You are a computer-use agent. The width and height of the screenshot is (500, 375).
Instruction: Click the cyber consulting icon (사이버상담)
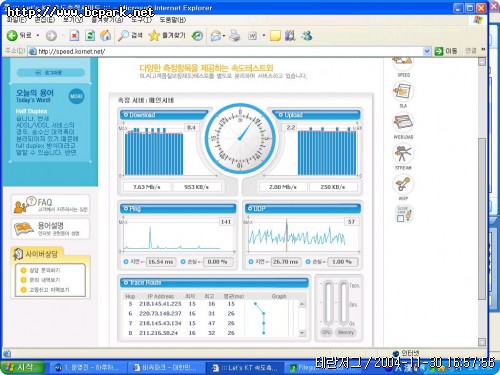point(18,254)
